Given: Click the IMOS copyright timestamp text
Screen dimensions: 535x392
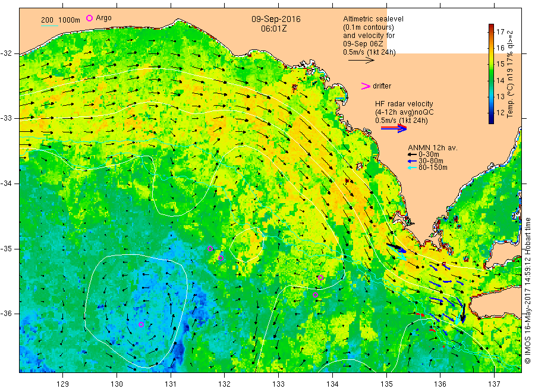Looking at the screenshot, I should tap(528, 290).
